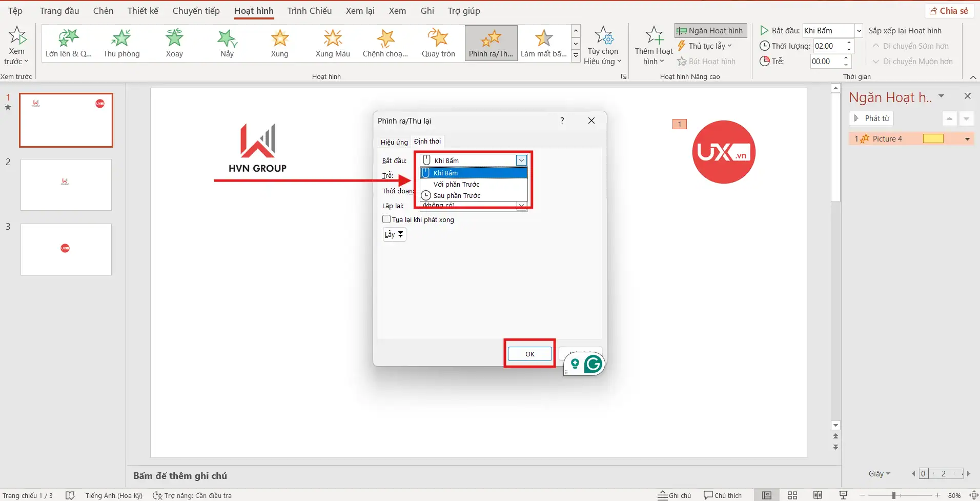
Task: Click the Giây timeline scale dropdown
Action: click(879, 474)
